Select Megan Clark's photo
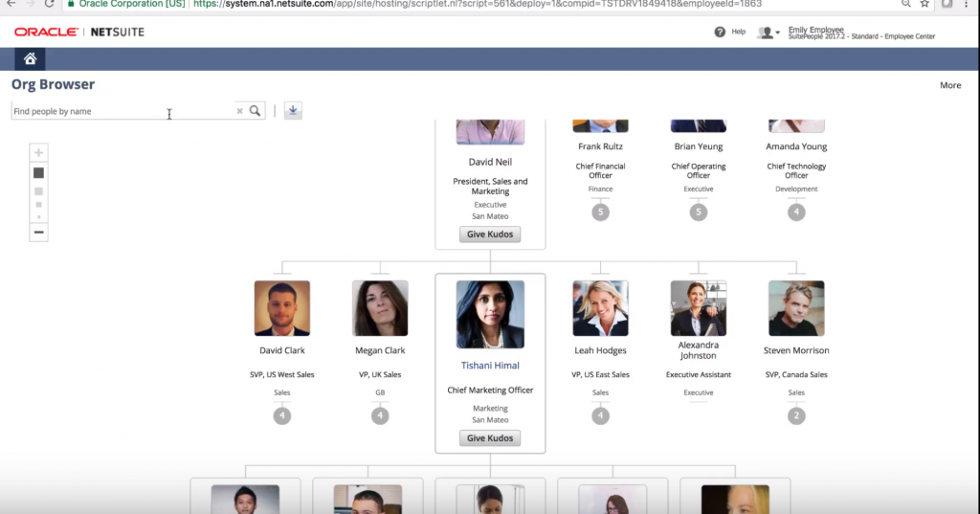Image resolution: width=980 pixels, height=514 pixels. coord(380,308)
